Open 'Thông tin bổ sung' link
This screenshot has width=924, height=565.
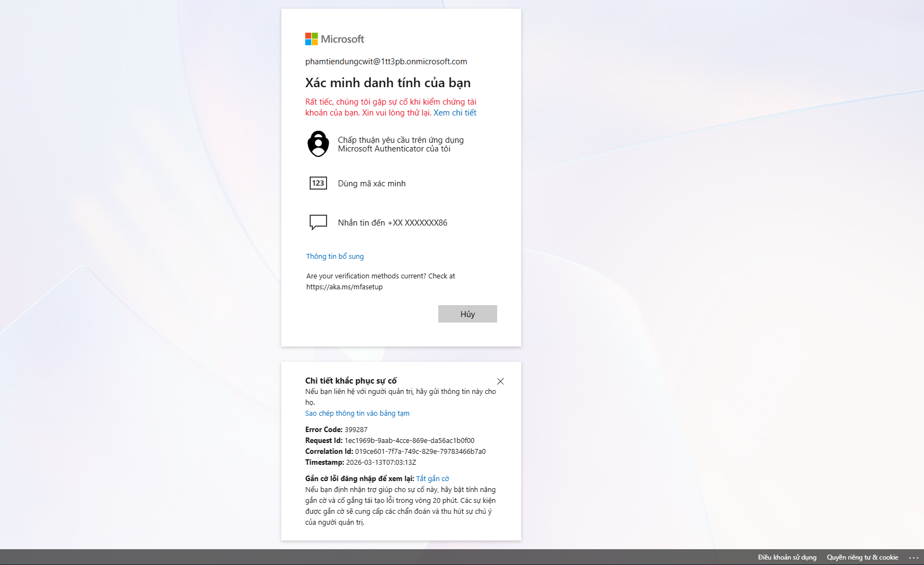click(x=335, y=257)
